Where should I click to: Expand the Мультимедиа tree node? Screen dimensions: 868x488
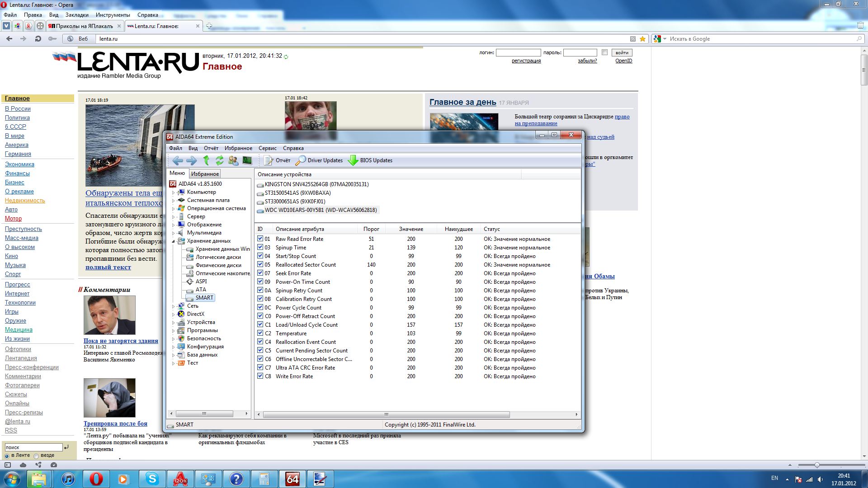(x=173, y=233)
